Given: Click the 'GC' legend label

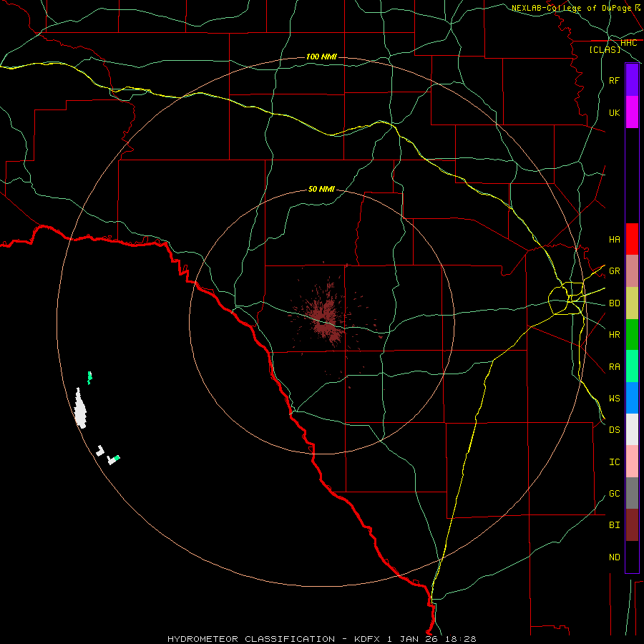Looking at the screenshot, I should click(x=614, y=494).
